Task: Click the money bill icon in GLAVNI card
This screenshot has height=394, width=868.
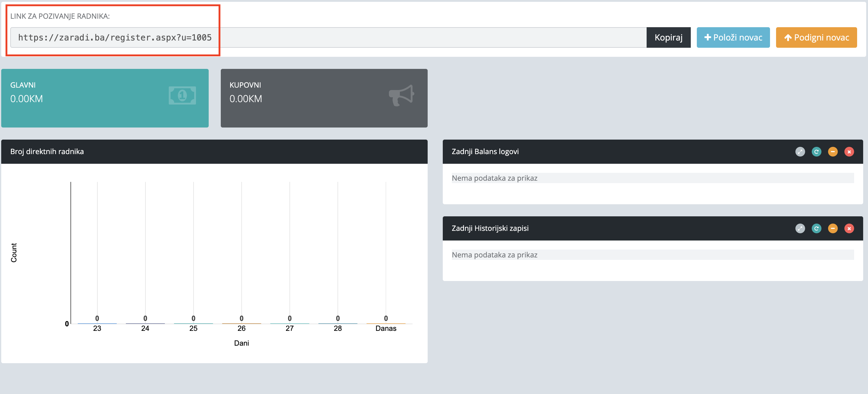Action: pos(182,95)
